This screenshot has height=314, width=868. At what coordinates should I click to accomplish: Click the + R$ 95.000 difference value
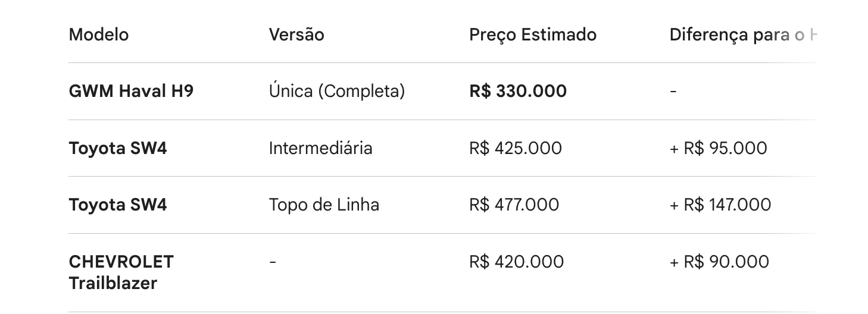(x=719, y=148)
